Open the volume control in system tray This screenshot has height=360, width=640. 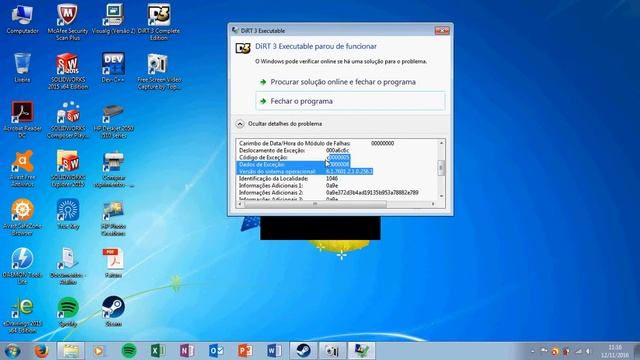(589, 351)
